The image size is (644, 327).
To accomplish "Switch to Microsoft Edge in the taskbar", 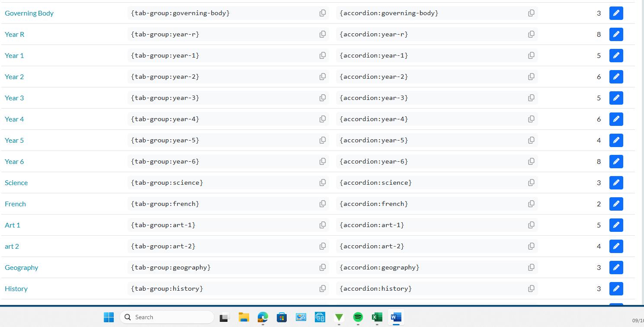I will click(x=263, y=317).
